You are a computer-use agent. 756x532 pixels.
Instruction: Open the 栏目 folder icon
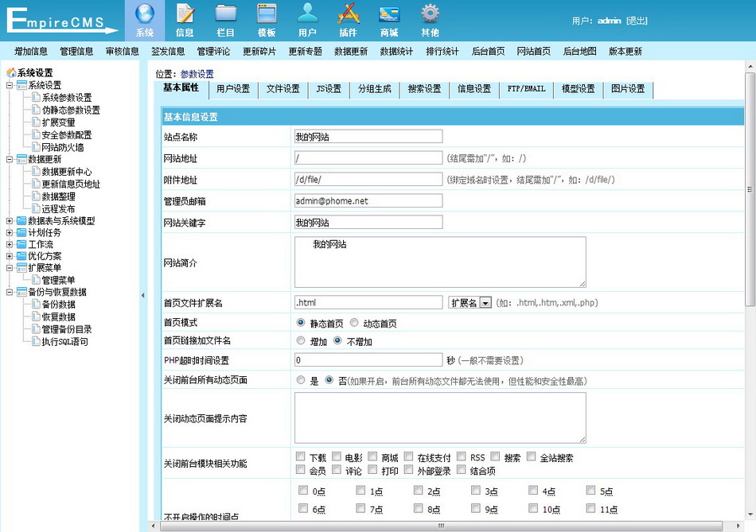pyautogui.click(x=226, y=14)
